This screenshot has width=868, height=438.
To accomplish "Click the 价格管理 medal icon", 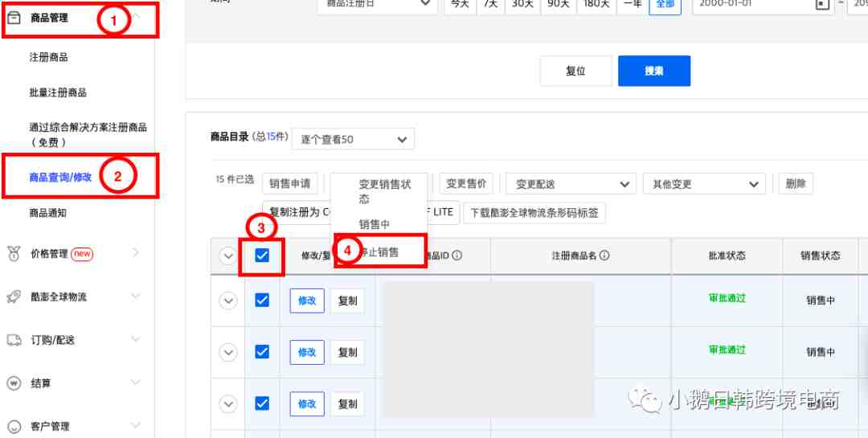I will click(x=14, y=254).
